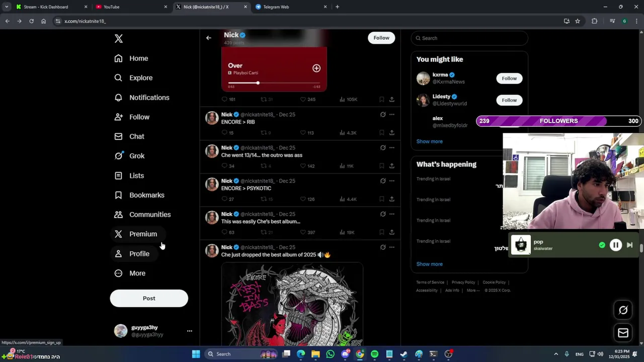644x362 pixels.
Task: Open a new browser tab
Action: tap(337, 7)
